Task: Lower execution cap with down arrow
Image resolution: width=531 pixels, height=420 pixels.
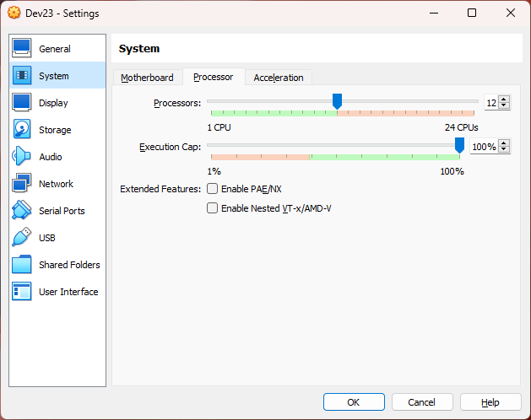Action: (x=504, y=149)
